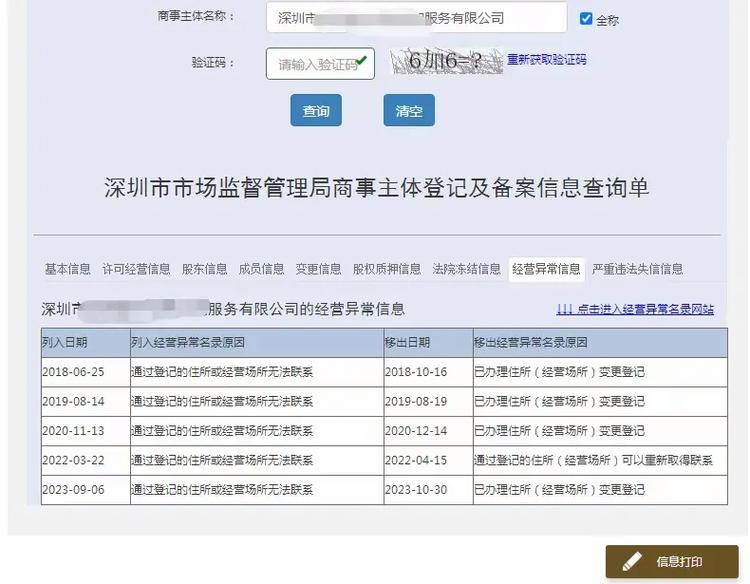
Task: Toggle the 全称 checkbox
Action: (x=586, y=19)
